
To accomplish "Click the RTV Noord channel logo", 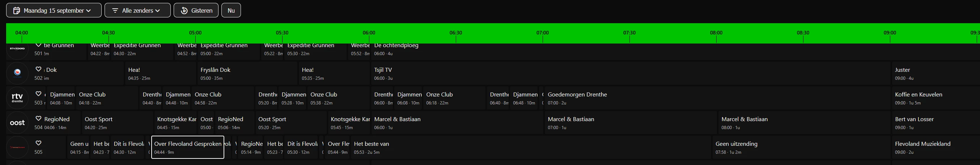I will pyautogui.click(x=17, y=50).
